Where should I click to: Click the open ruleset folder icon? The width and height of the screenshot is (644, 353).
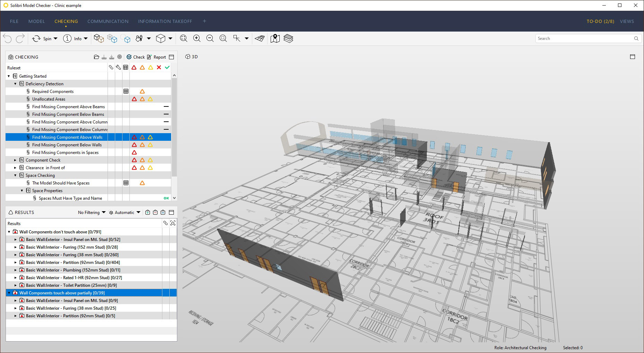click(96, 57)
